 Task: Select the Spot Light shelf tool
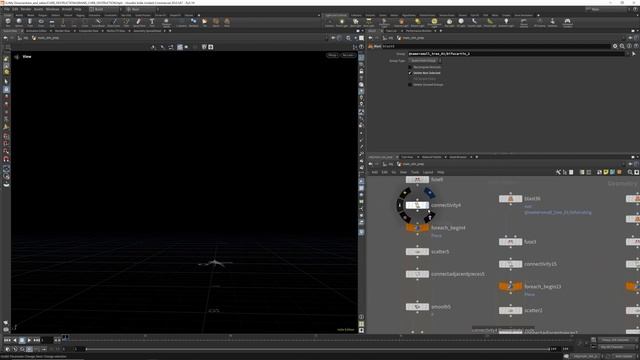pyautogui.click(x=356, y=22)
